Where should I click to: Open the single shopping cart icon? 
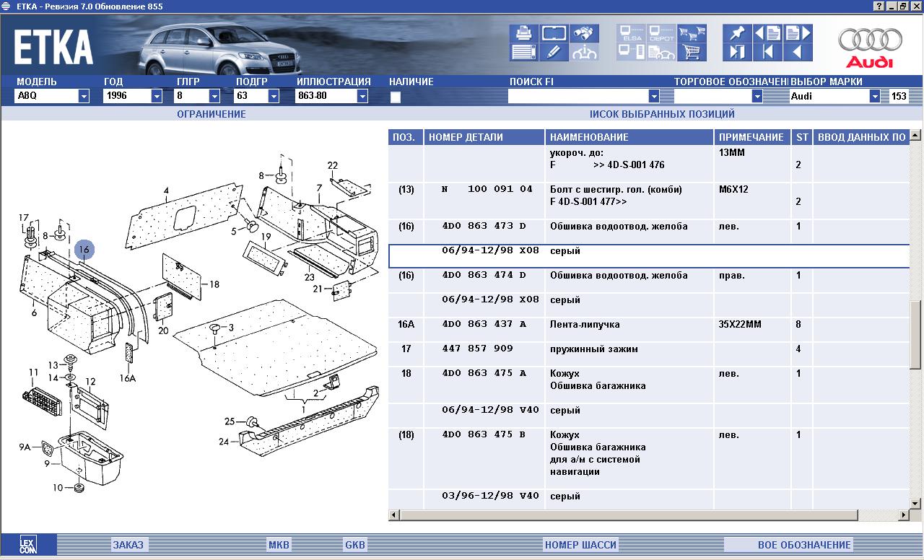pyautogui.click(x=692, y=52)
